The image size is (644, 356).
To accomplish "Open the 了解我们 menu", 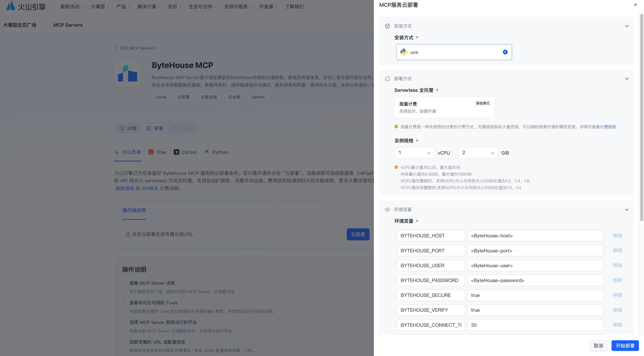I will pos(296,7).
